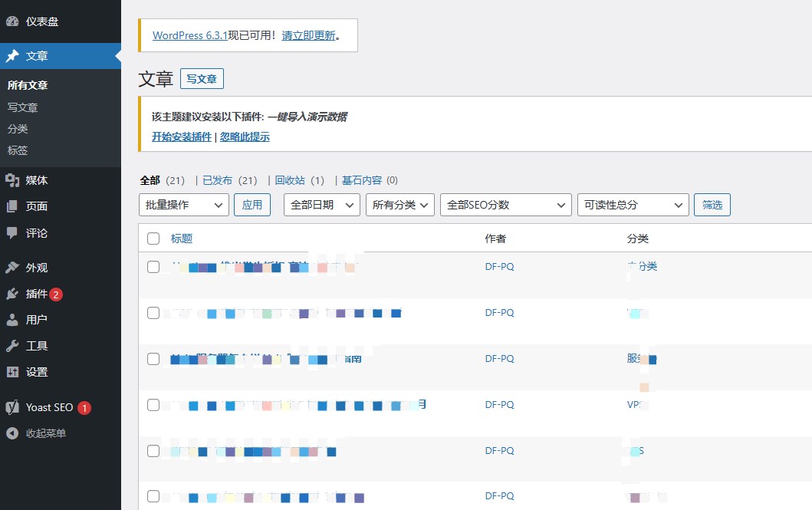Click the 筛选 filter button
This screenshot has height=510, width=812.
tap(712, 205)
